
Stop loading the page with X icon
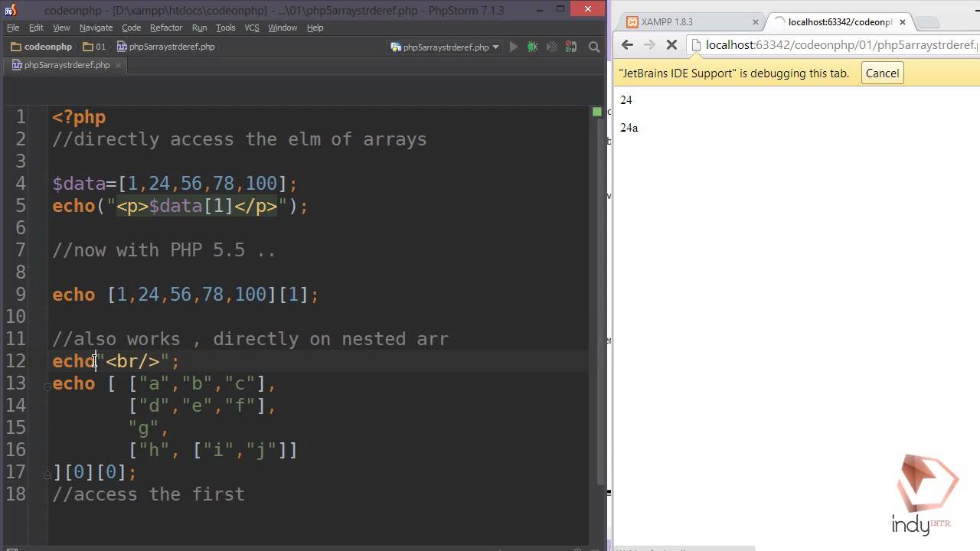671,45
